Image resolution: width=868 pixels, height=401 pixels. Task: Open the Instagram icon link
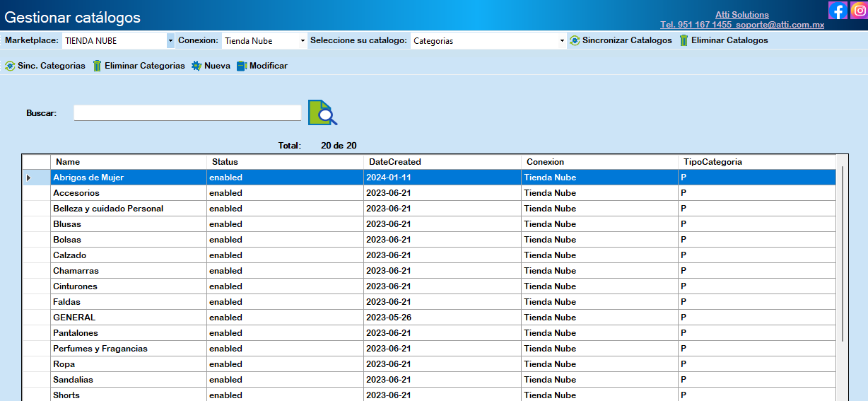tap(859, 11)
